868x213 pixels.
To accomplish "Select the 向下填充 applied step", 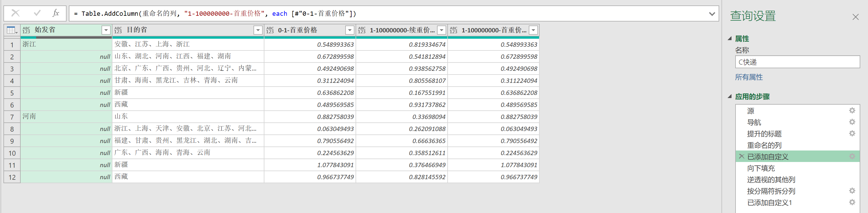I will coord(797,168).
